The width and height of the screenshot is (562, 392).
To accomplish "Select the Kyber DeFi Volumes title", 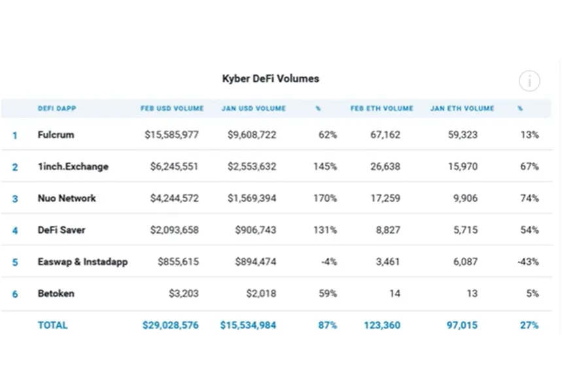I will click(x=271, y=79).
